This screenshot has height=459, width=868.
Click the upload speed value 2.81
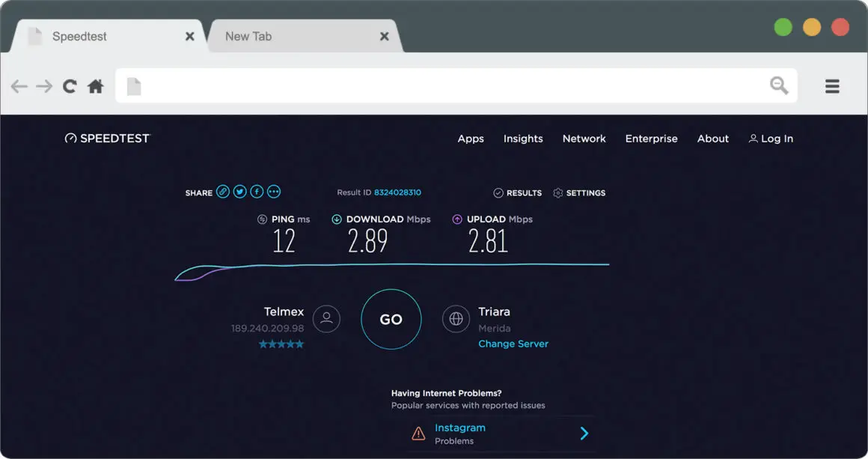(x=488, y=241)
